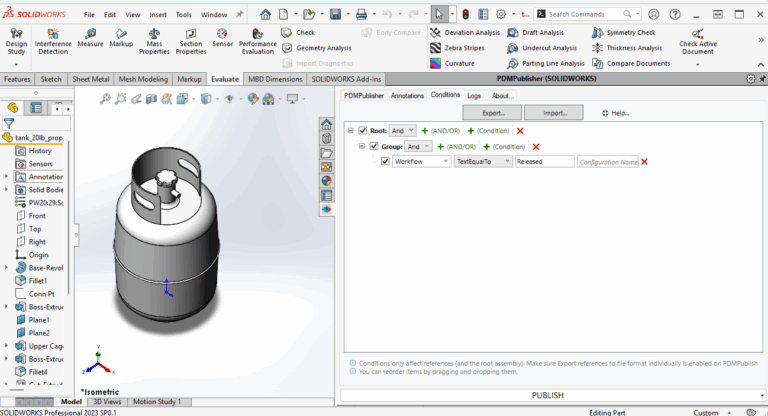Toggle Curvature display
The image size is (768, 416).
pos(452,63)
